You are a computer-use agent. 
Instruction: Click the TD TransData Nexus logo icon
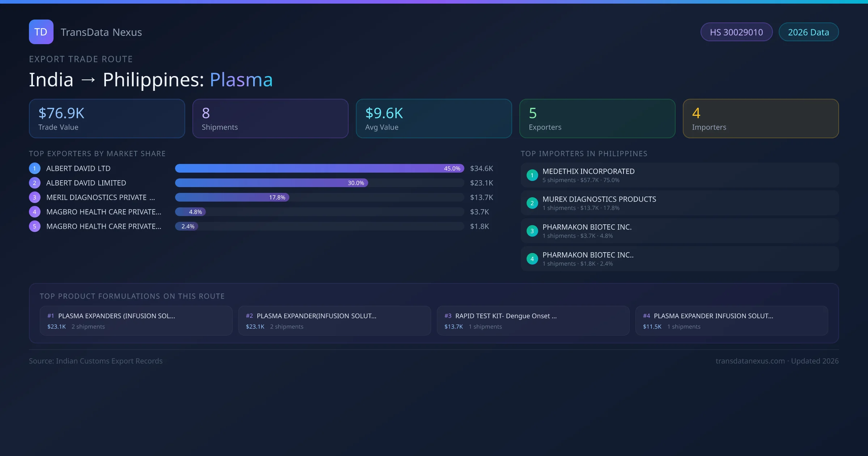point(41,32)
